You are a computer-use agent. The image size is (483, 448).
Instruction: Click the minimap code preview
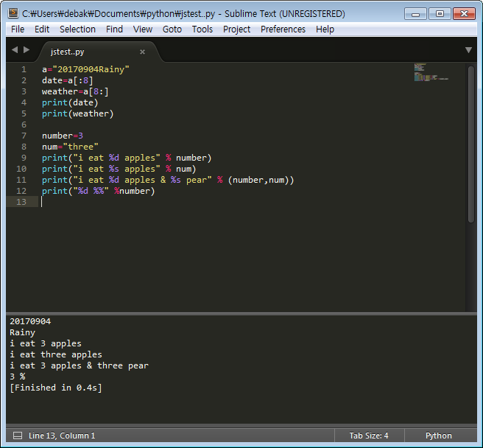pos(431,72)
